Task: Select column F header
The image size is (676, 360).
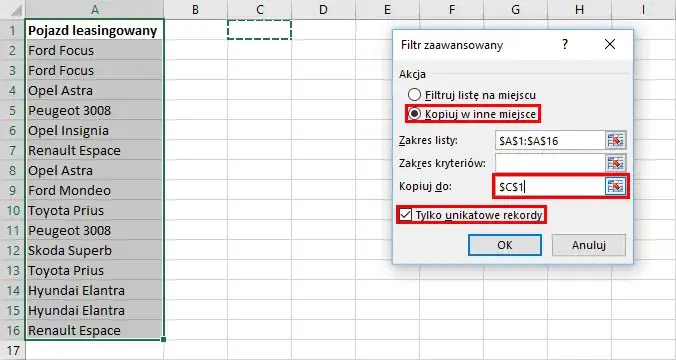Action: point(451,9)
